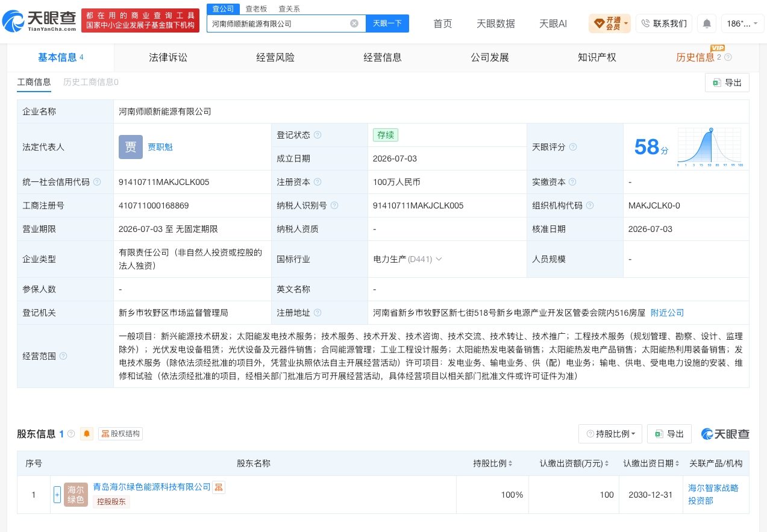Click the structure icon after 青岛海尔绿色能源科技有限公司
This screenshot has height=532, width=767.
coord(219,487)
